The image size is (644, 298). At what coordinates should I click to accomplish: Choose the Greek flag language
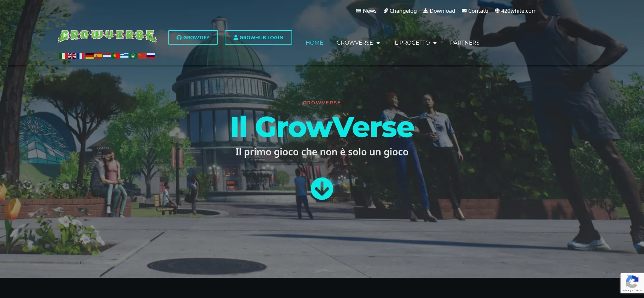click(x=124, y=56)
